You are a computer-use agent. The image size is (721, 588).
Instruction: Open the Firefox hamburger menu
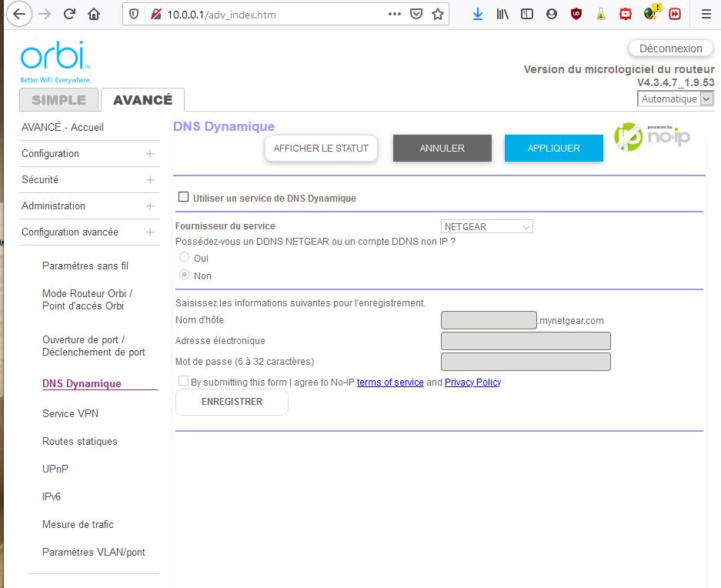coord(706,14)
